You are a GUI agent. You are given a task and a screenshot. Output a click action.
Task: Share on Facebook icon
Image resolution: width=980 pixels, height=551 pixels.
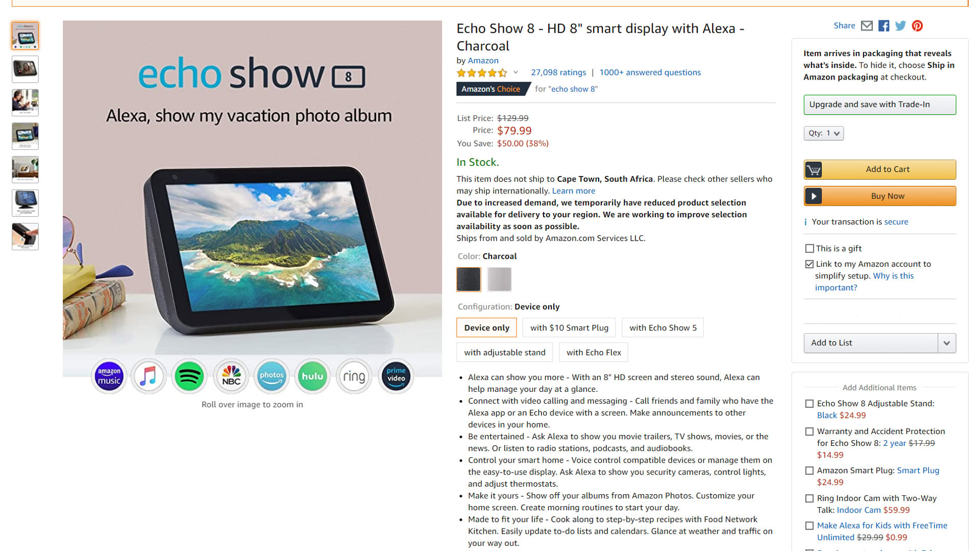coord(884,26)
